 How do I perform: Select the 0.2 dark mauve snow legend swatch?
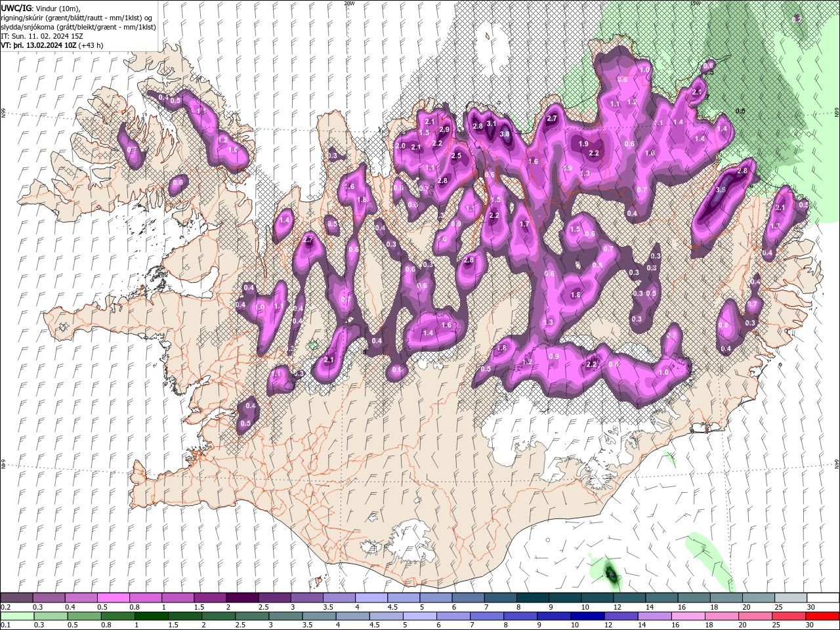(16, 598)
